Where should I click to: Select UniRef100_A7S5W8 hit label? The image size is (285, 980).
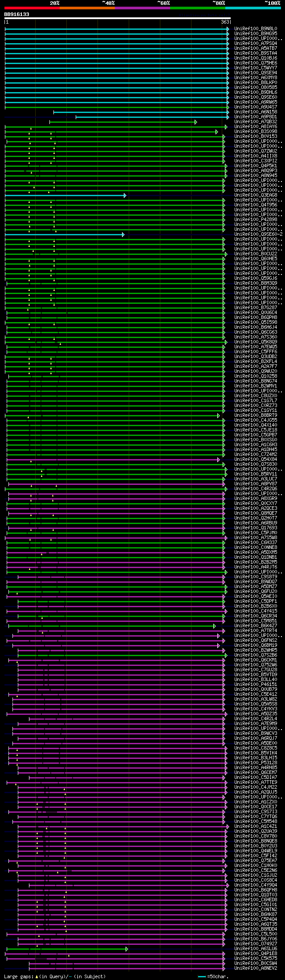(x=256, y=538)
